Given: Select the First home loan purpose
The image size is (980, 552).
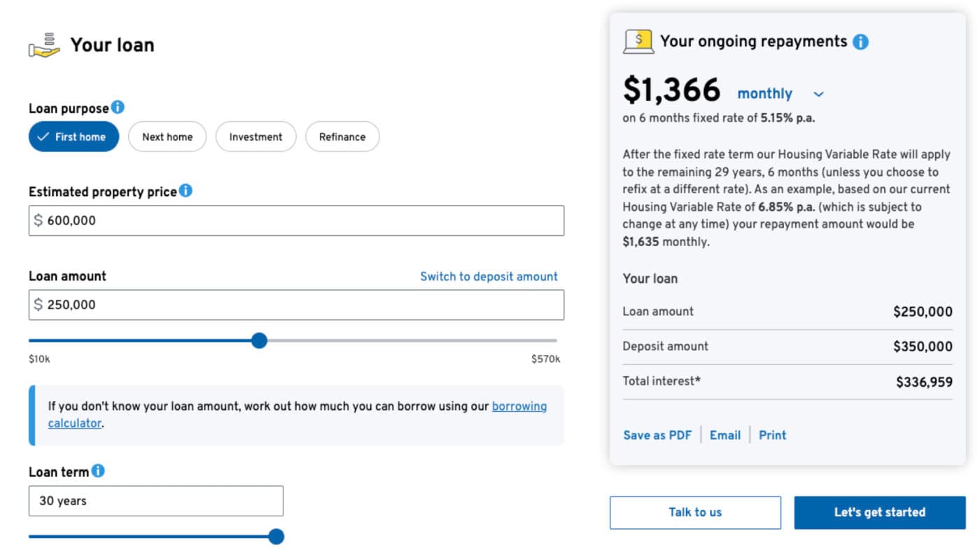Looking at the screenshot, I should (73, 137).
